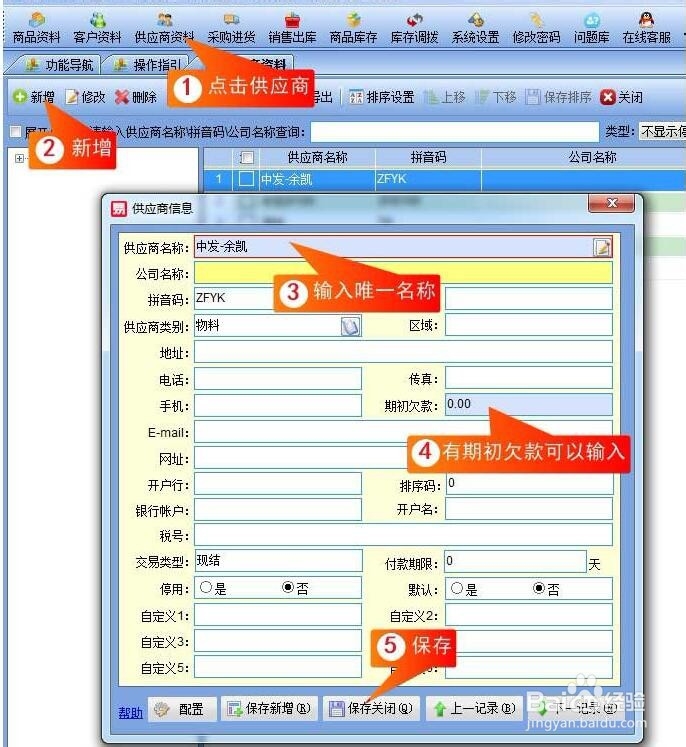Screen dimensions: 686x747
Task: Click 期初欠款 field showing 0.00
Action: [x=529, y=404]
